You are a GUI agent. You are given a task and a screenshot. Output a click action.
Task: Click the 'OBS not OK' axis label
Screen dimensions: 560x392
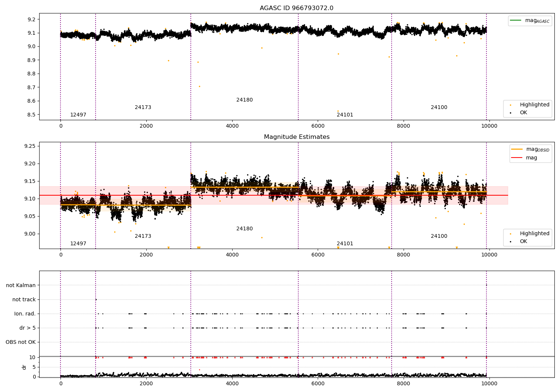coord(21,342)
